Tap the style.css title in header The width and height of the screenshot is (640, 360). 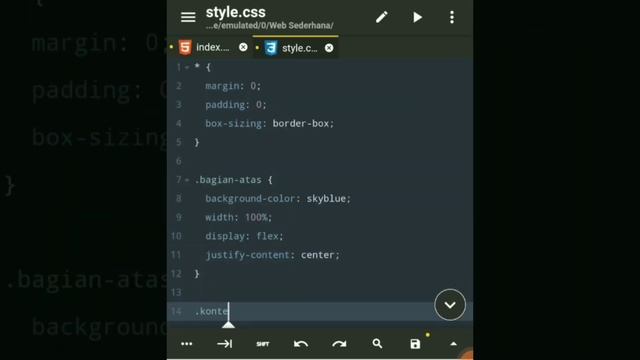click(236, 12)
